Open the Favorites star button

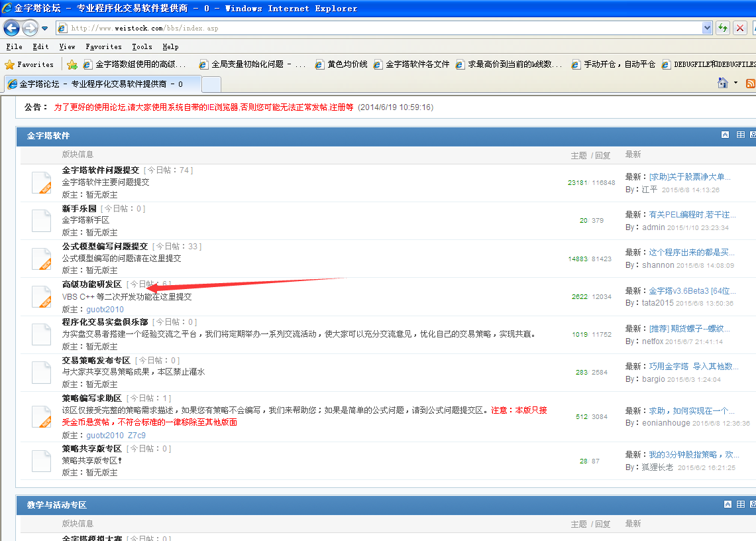[29, 64]
